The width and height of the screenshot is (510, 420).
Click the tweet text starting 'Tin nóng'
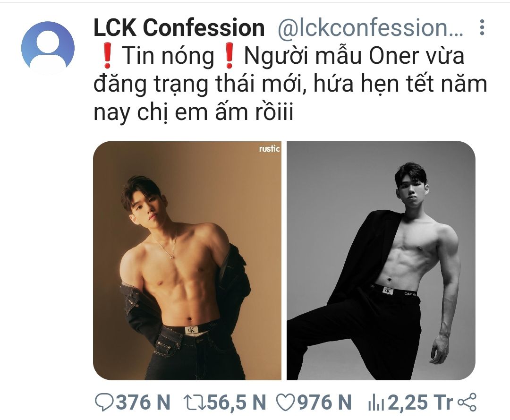(x=290, y=84)
